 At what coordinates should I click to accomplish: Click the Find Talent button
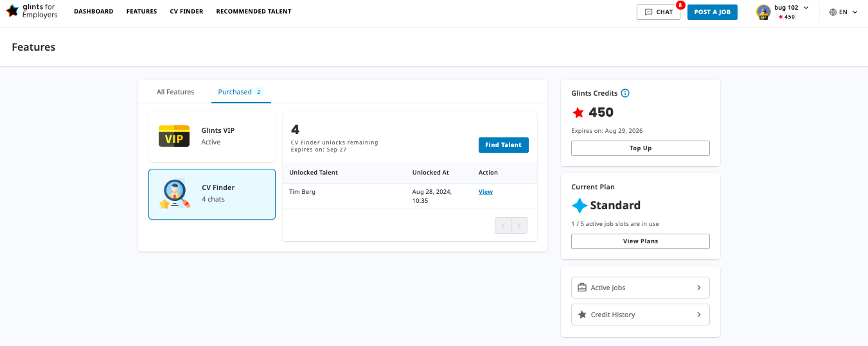(504, 145)
